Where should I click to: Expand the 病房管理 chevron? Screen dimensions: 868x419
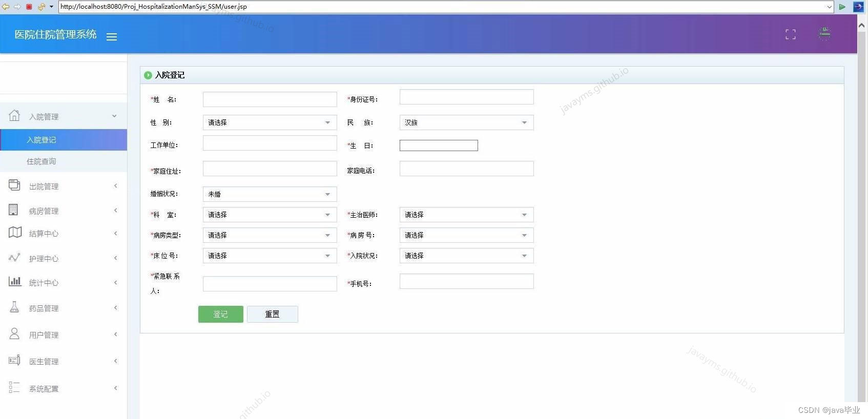(116, 210)
